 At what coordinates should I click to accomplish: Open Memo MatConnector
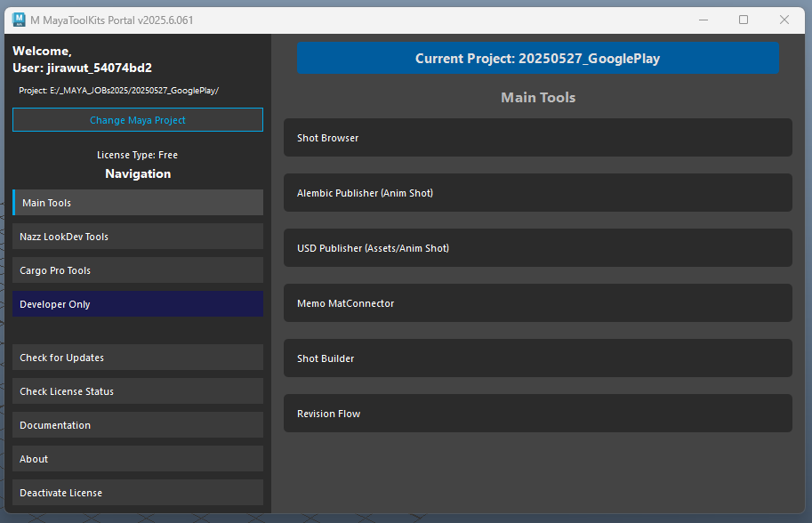point(537,302)
